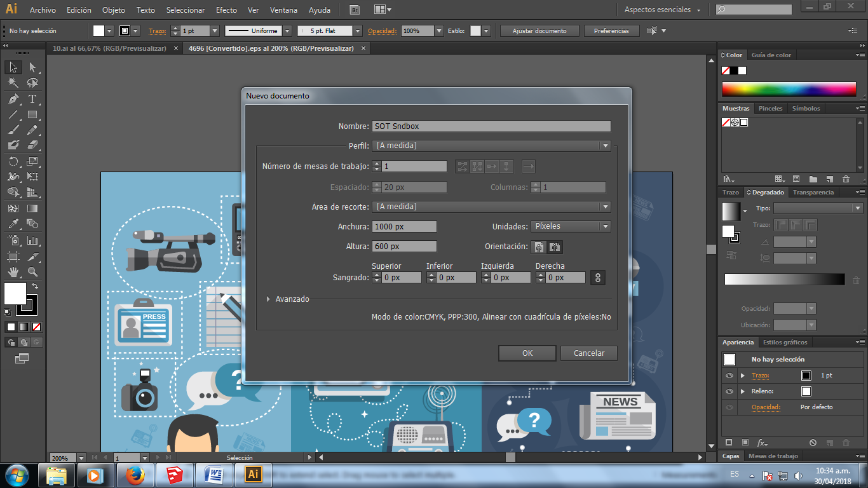Click Cancelar in Nuevo documento dialog
Screen dimensions: 868x488
click(589, 353)
